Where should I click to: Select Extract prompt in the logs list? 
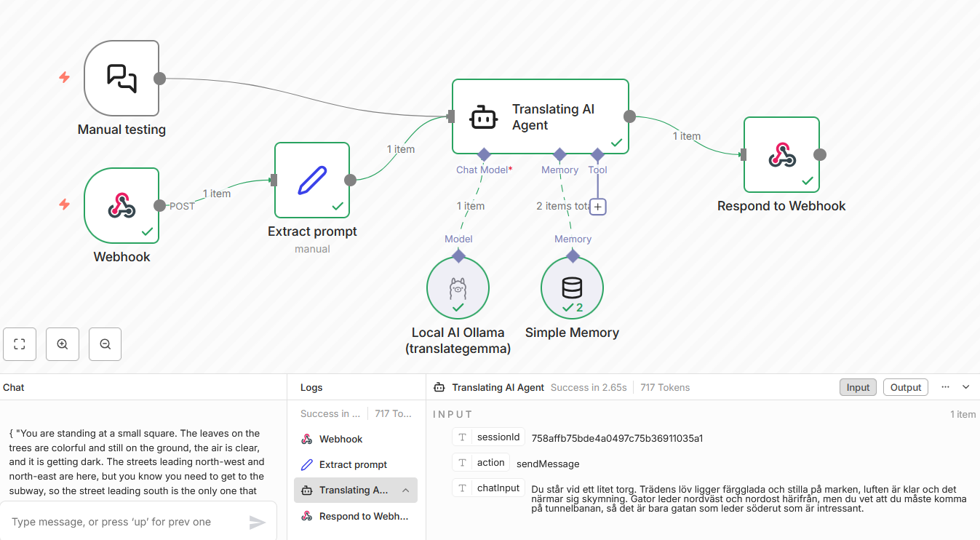point(353,464)
